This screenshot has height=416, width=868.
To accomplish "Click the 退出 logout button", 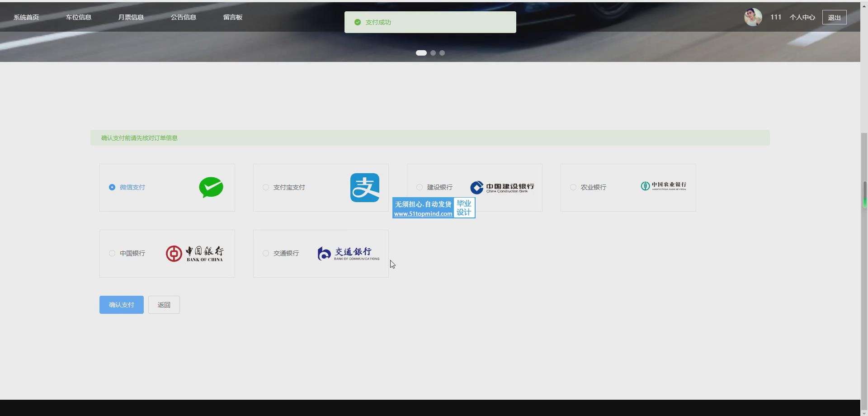I will coord(834,17).
